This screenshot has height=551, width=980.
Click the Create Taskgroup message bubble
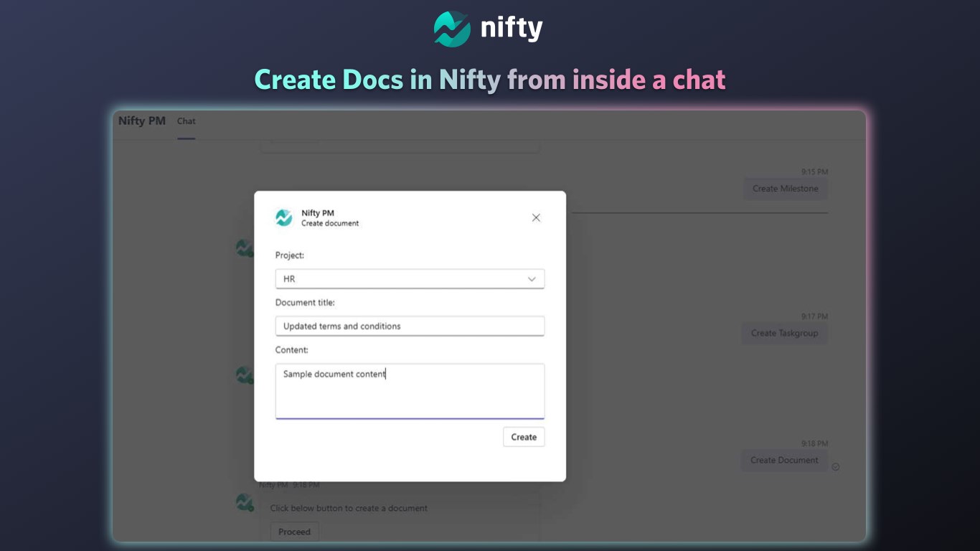coord(785,333)
